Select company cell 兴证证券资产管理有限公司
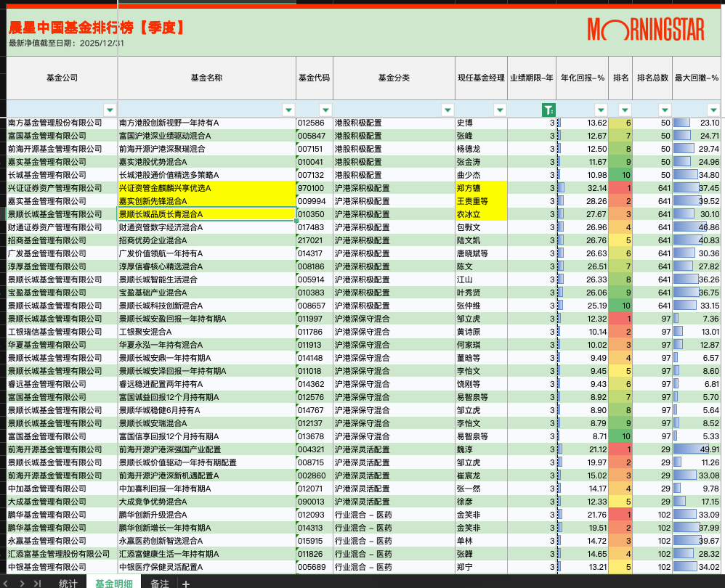Viewport: 725px width, 588px height. click(x=62, y=188)
